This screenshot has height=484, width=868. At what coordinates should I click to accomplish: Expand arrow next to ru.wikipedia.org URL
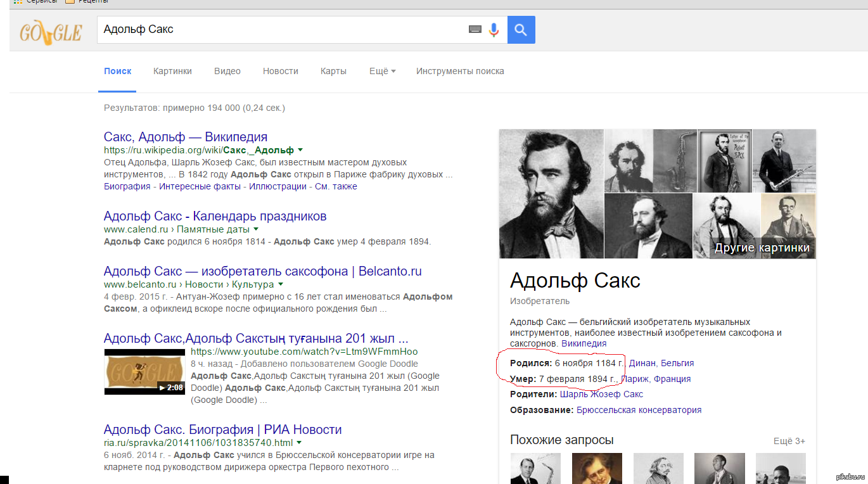click(300, 150)
